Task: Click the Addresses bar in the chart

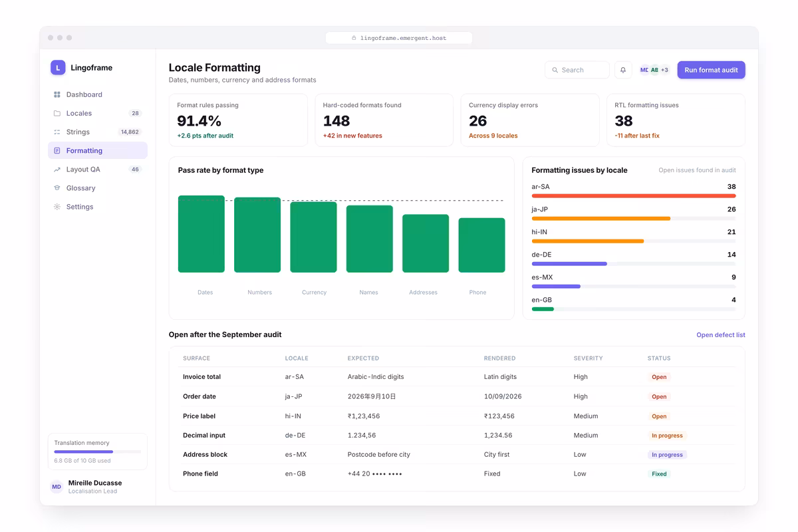Action: click(426, 243)
